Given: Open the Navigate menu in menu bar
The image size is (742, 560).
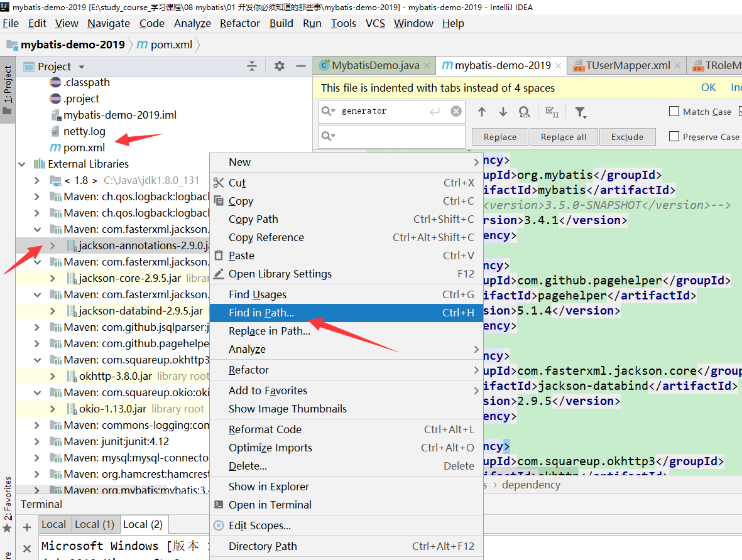Looking at the screenshot, I should pyautogui.click(x=108, y=24).
